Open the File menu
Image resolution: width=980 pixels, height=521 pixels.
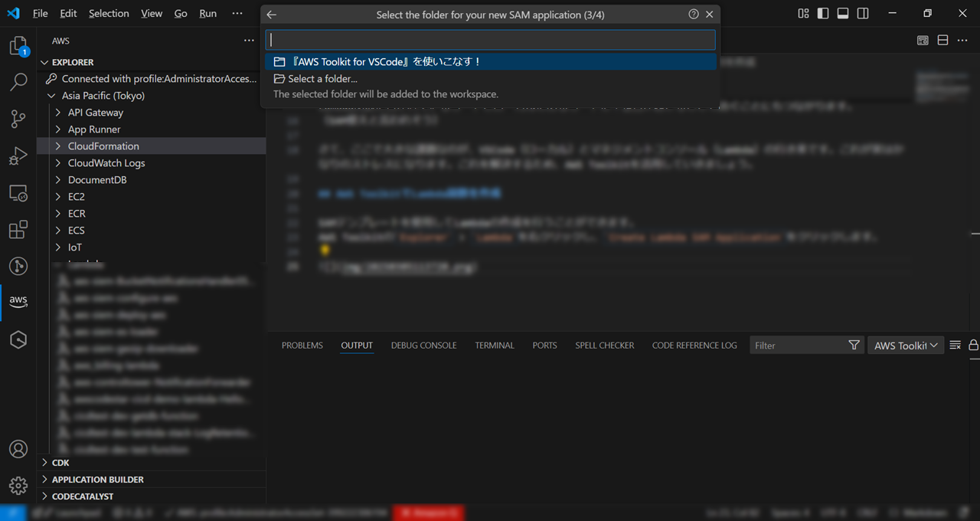click(40, 13)
